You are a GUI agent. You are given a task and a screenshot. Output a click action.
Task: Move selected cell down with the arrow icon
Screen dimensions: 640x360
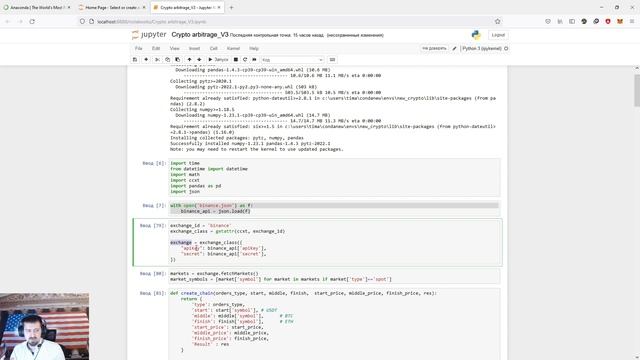click(199, 60)
